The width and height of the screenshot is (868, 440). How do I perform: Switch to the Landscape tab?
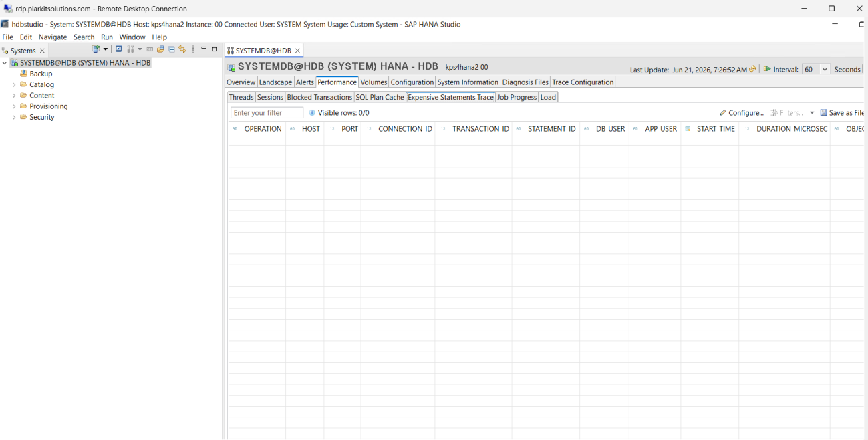tap(275, 82)
